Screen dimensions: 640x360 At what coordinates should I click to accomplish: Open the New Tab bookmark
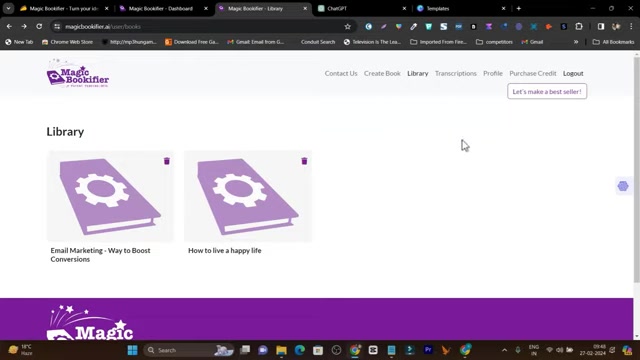pyautogui.click(x=19, y=42)
